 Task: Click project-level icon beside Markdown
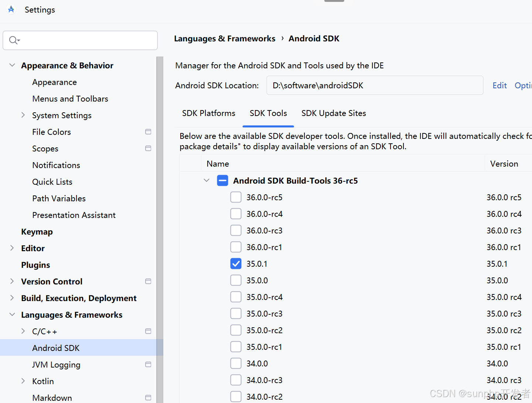coord(148,398)
